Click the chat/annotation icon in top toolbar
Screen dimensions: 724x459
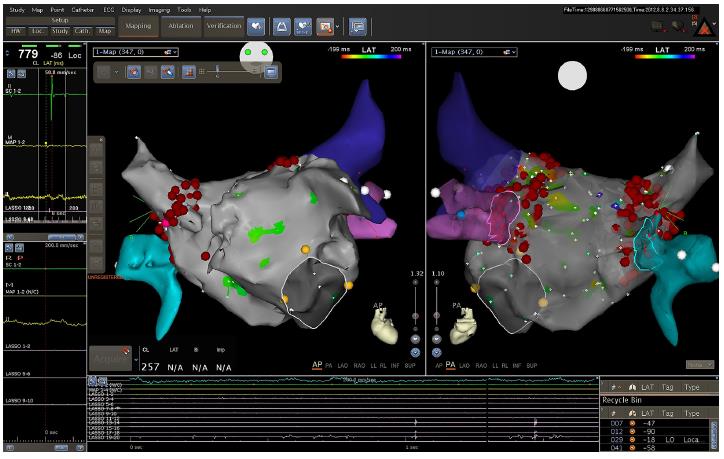click(x=357, y=24)
